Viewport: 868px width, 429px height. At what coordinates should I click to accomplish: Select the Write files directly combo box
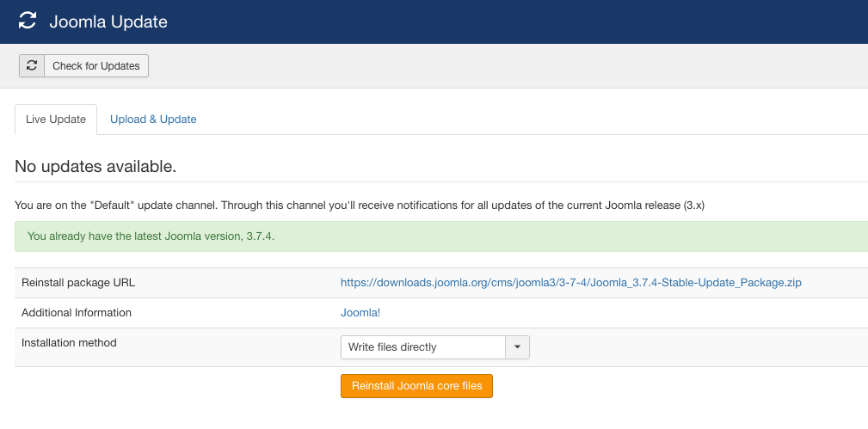(422, 347)
